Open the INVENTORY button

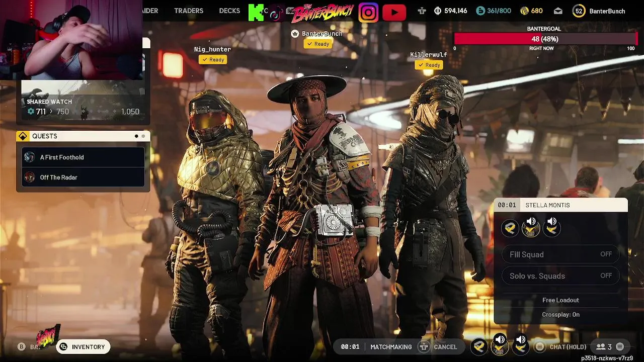(83, 346)
